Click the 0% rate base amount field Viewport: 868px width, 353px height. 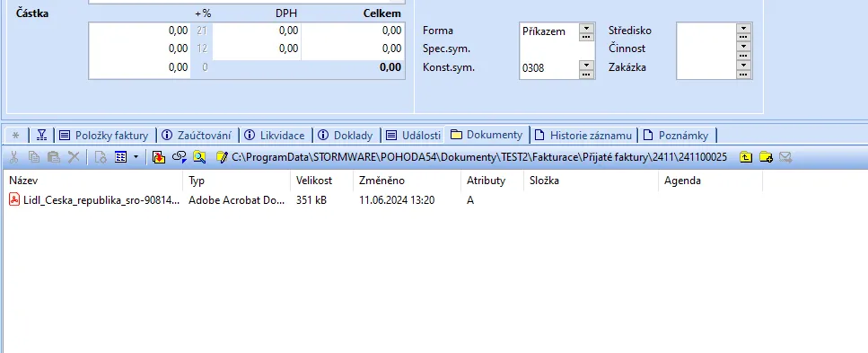[x=139, y=68]
